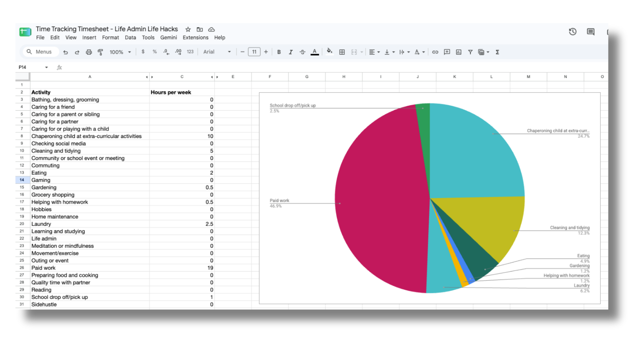Click the font size field showing 11
Viewport: 644px width, 362px height.
[254, 52]
